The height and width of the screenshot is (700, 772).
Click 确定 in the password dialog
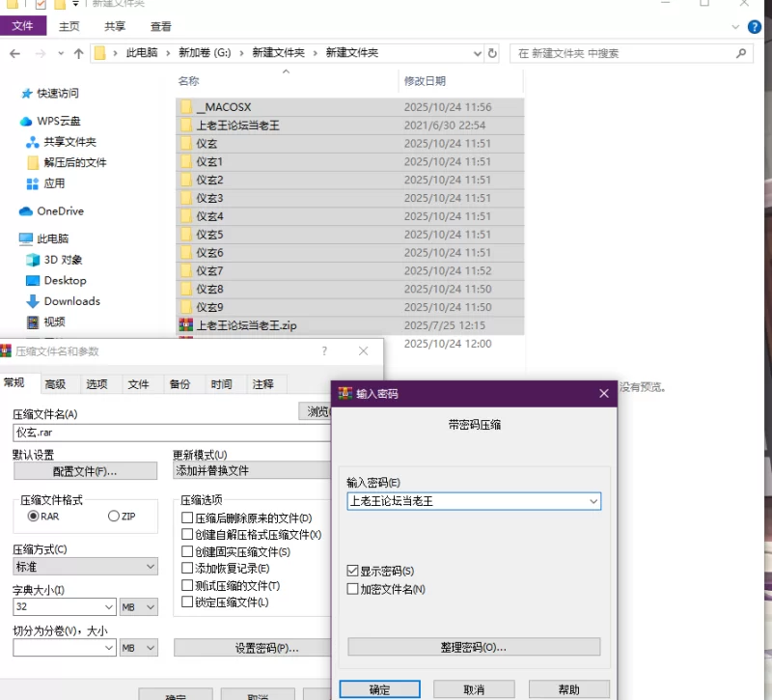pos(379,689)
